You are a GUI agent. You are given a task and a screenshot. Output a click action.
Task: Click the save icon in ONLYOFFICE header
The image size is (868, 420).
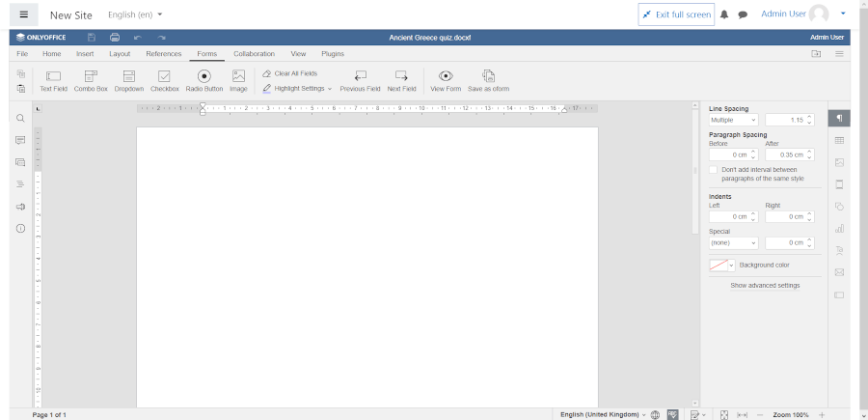(92, 38)
